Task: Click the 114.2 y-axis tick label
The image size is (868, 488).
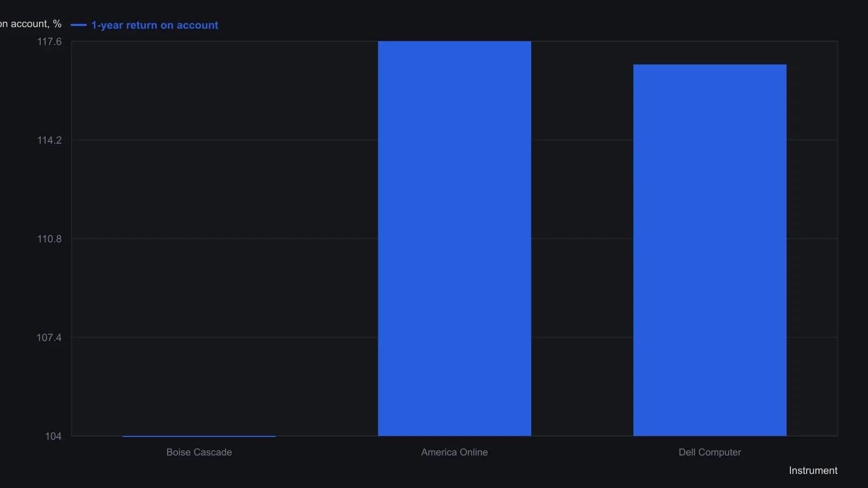Action: (49, 140)
